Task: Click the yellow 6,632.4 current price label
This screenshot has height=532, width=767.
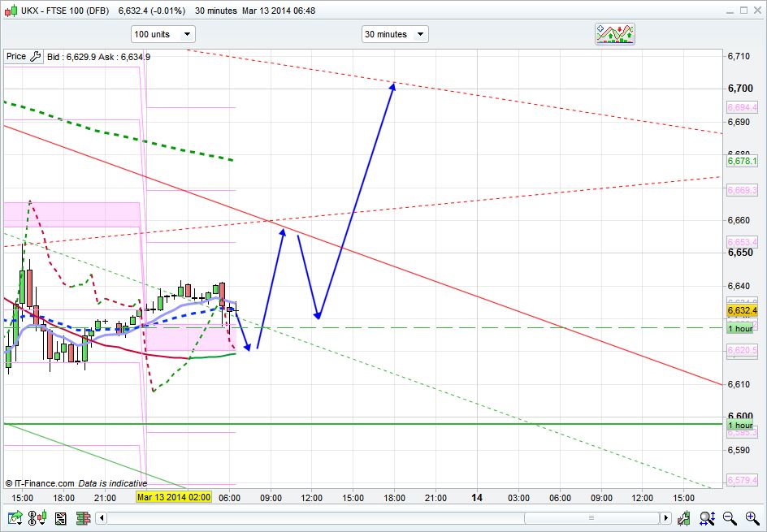Action: click(x=742, y=310)
